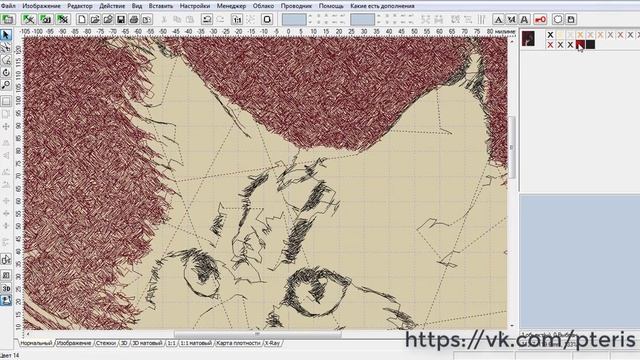The width and height of the screenshot is (640, 360).
Task: Switch to the Карта плотности tab
Action: (x=238, y=343)
